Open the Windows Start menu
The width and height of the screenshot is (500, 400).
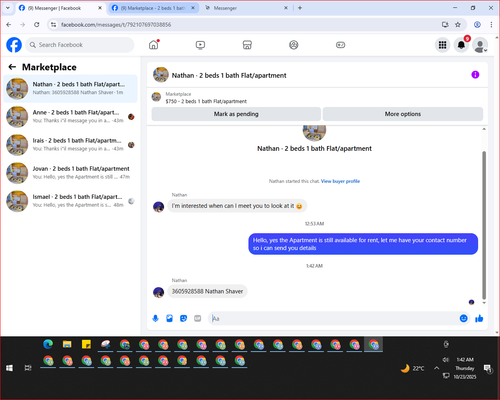click(x=9, y=368)
